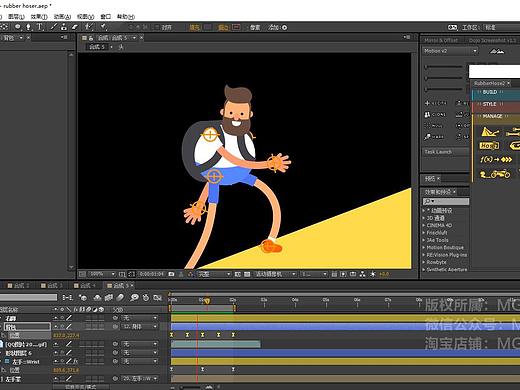Open resolution 完整 dropdown below viewer
The width and height of the screenshot is (520, 390).
(x=214, y=274)
